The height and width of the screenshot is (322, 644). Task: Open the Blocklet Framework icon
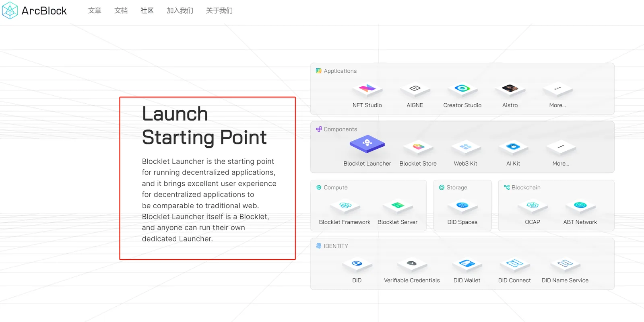[x=345, y=206]
